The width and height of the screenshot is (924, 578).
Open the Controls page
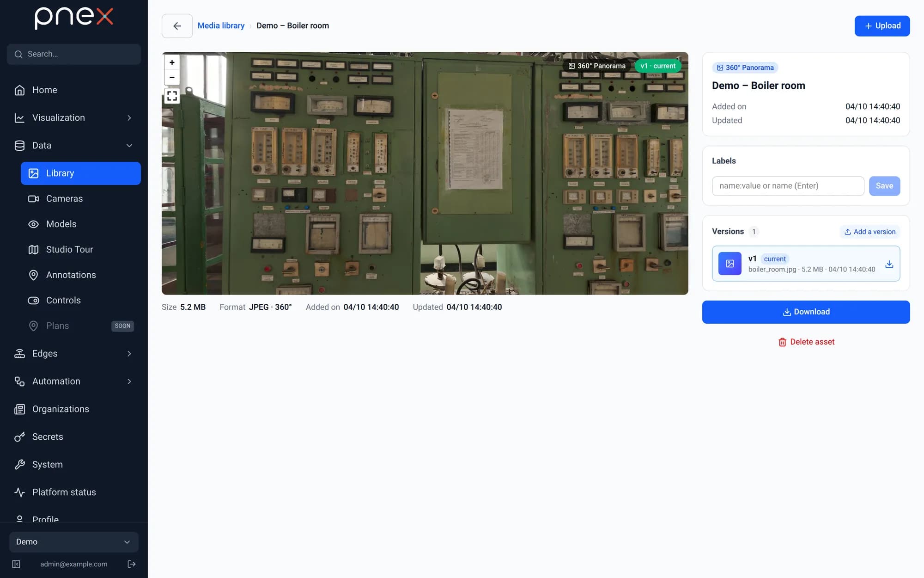[x=81, y=301]
